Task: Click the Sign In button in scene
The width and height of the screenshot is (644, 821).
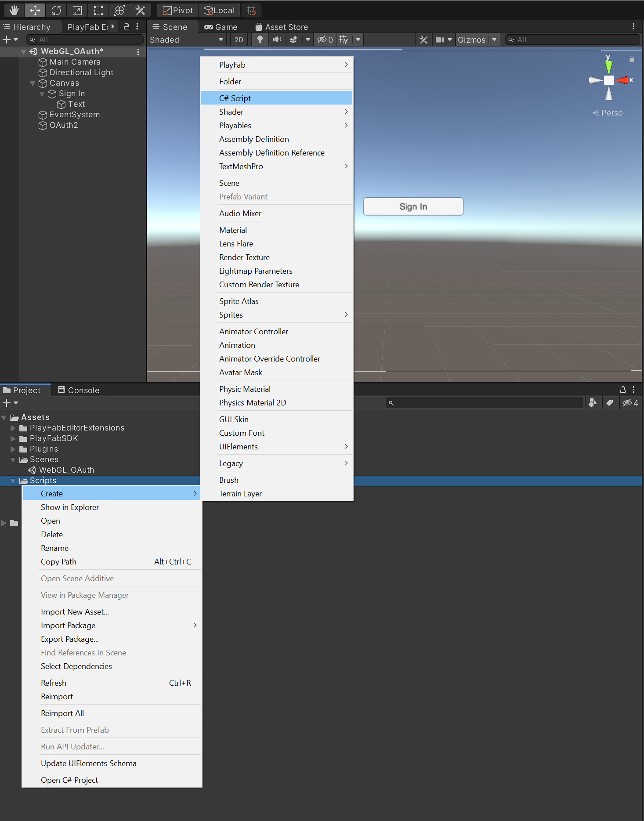Action: pos(413,206)
